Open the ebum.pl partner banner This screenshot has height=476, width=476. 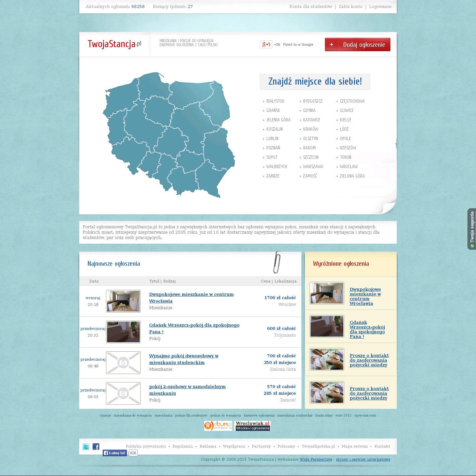218,426
